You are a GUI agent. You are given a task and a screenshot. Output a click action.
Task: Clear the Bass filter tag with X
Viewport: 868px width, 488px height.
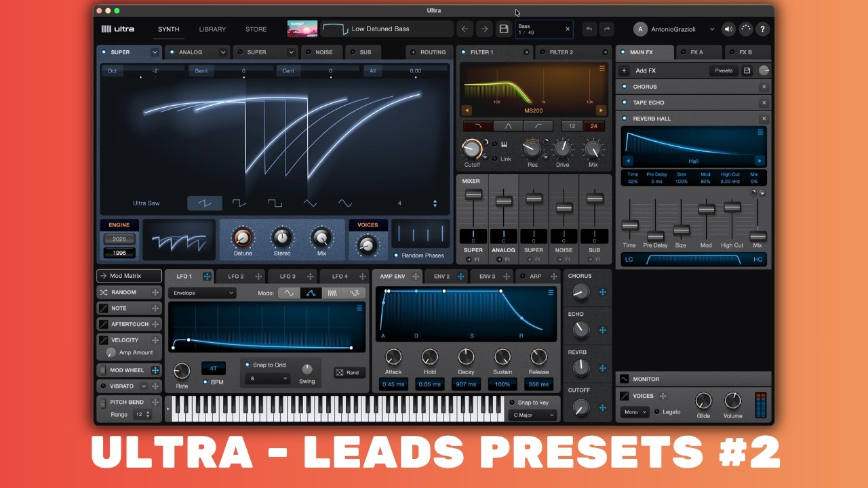pos(568,29)
